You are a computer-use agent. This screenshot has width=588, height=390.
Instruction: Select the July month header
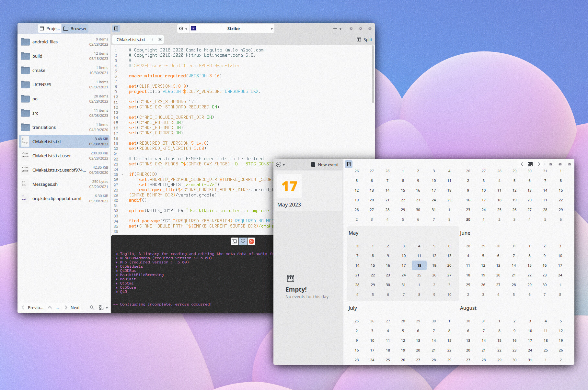(x=353, y=308)
